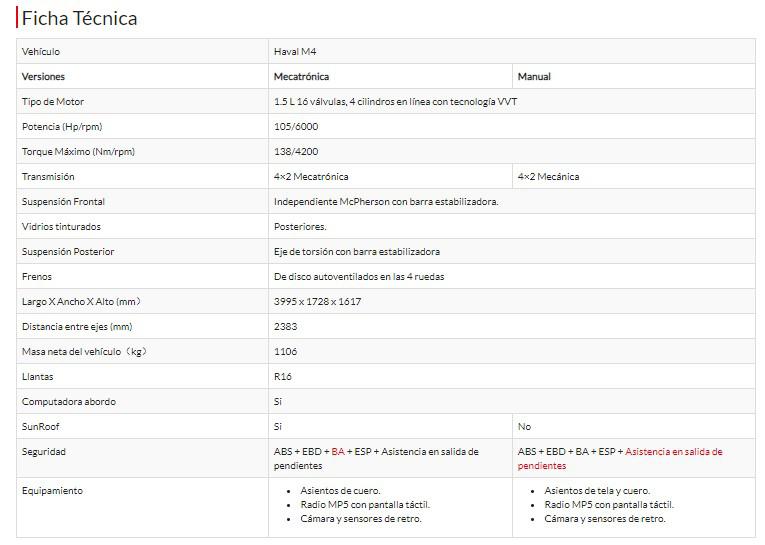The width and height of the screenshot is (765, 545).
Task: Click the 105/6000 power value
Action: click(x=294, y=126)
